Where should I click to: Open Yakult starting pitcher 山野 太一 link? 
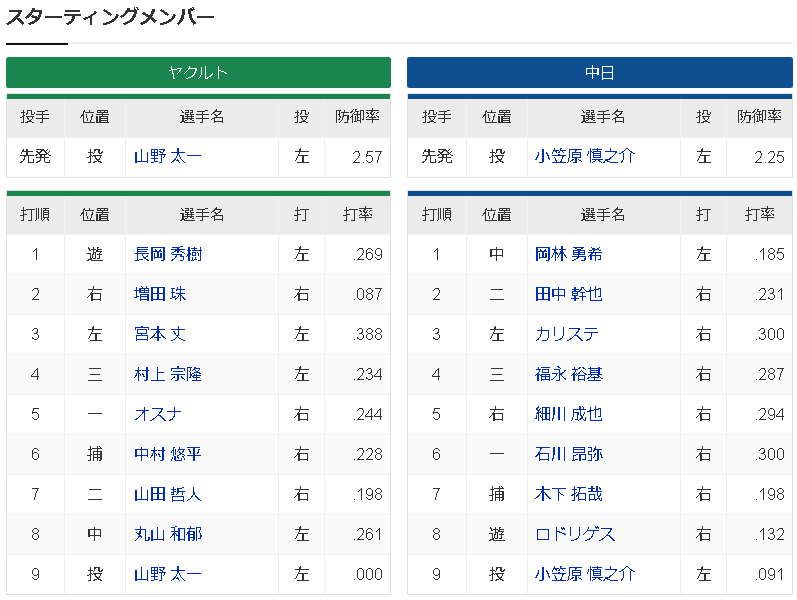coord(168,156)
